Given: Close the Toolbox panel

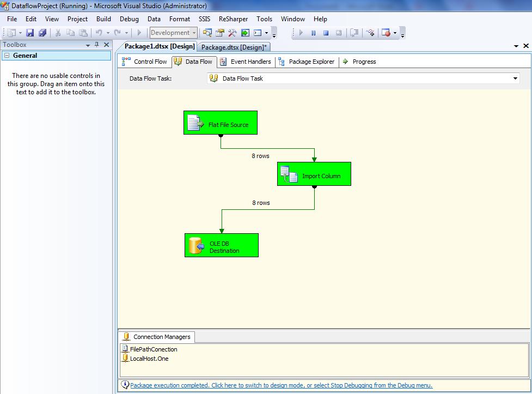Looking at the screenshot, I should coord(107,45).
